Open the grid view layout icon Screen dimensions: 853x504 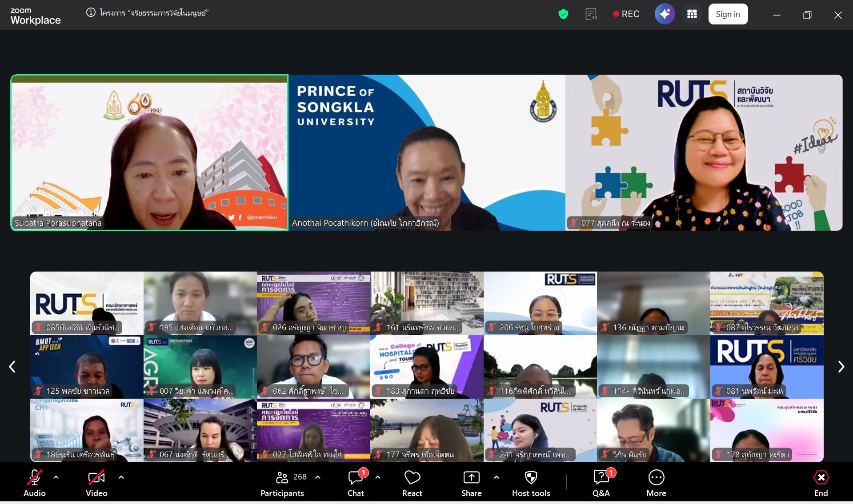point(692,14)
